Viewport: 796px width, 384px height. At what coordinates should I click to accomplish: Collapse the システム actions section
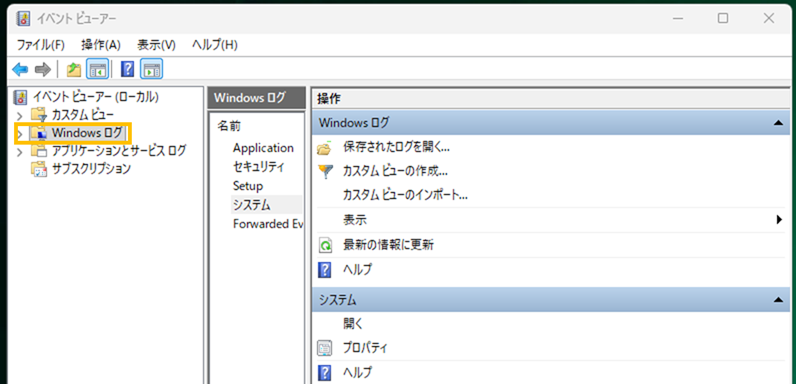(x=778, y=300)
